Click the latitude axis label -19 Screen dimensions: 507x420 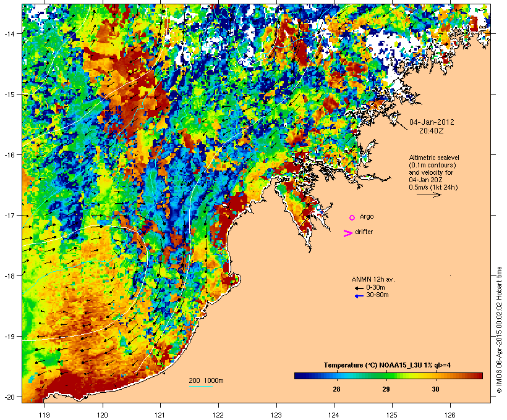pos(9,337)
